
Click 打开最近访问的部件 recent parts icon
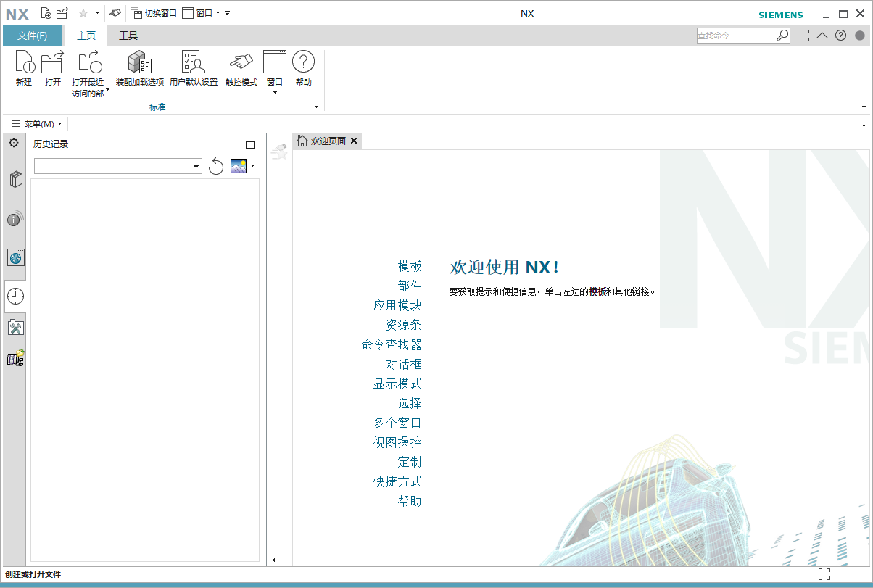pos(90,62)
